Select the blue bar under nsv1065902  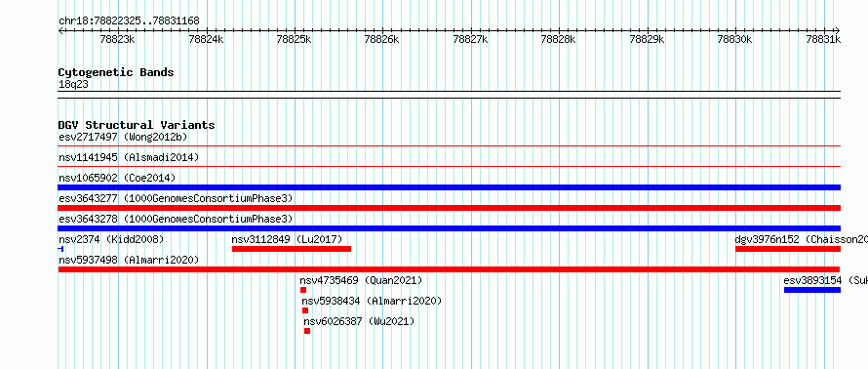click(450, 187)
